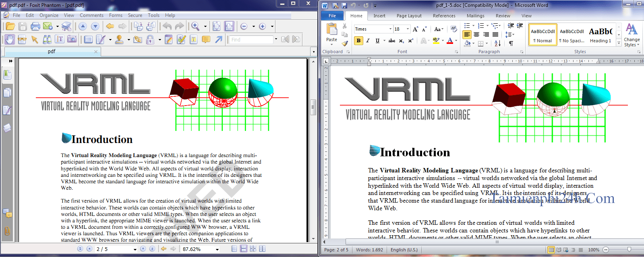Image resolution: width=644 pixels, height=257 pixels.
Task: Click the Sort A-Z icon in Word
Action: click(498, 43)
